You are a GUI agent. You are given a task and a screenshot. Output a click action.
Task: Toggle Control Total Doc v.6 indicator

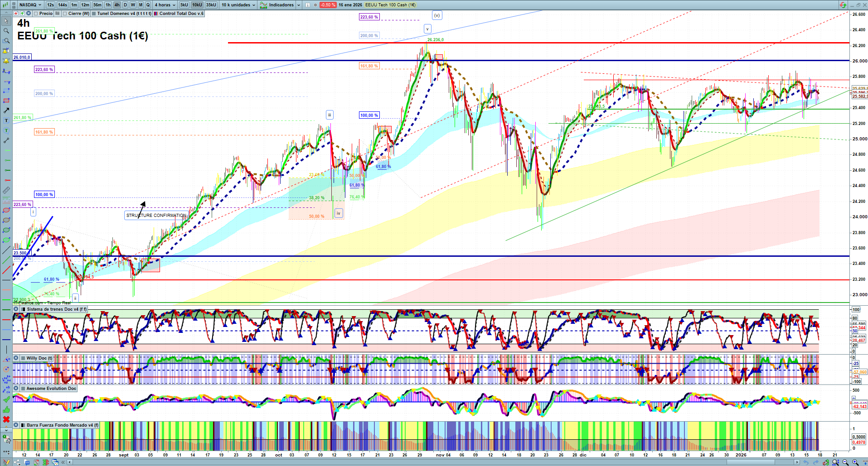click(x=156, y=14)
